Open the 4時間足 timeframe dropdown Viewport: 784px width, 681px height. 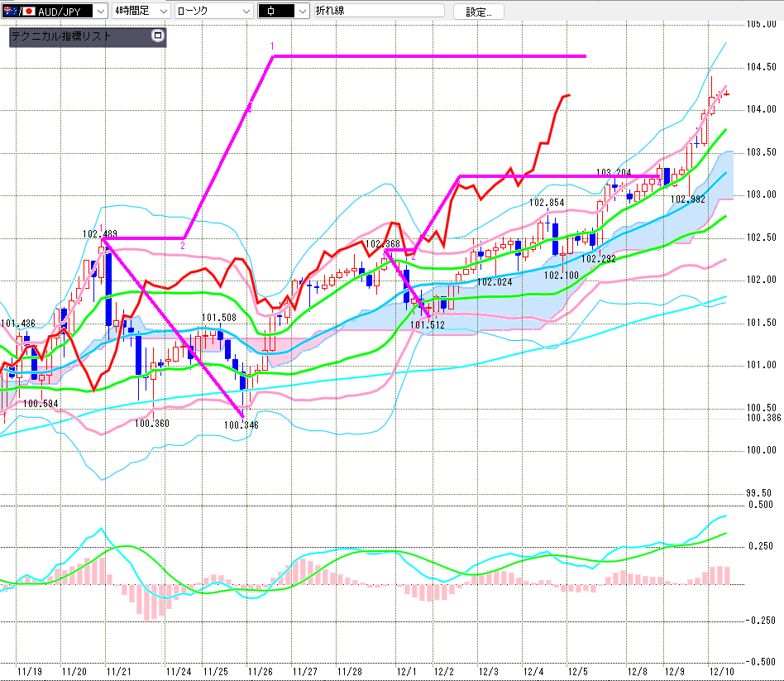point(162,11)
